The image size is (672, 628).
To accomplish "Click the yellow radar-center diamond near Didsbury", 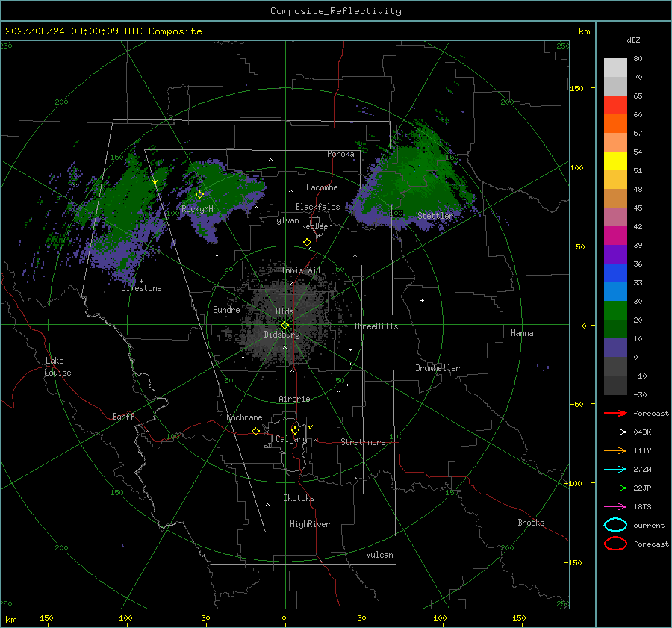I will coord(284,326).
